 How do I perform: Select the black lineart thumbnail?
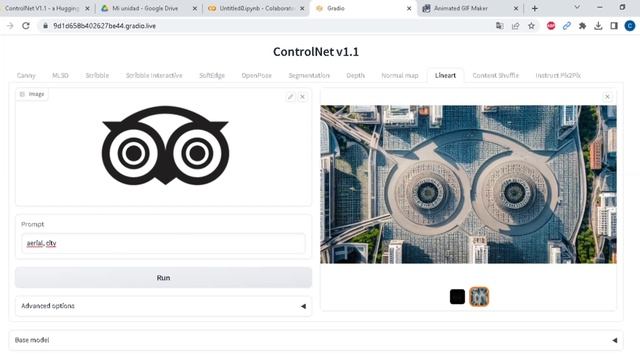coord(457,297)
